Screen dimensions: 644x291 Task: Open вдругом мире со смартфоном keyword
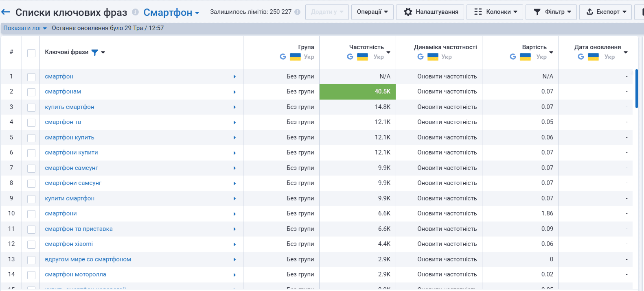[88, 259]
